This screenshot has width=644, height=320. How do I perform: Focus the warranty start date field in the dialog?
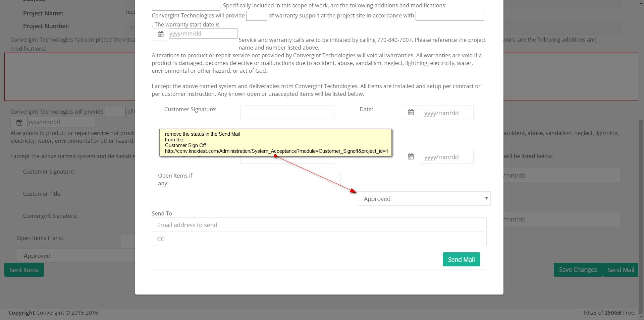[x=203, y=34]
